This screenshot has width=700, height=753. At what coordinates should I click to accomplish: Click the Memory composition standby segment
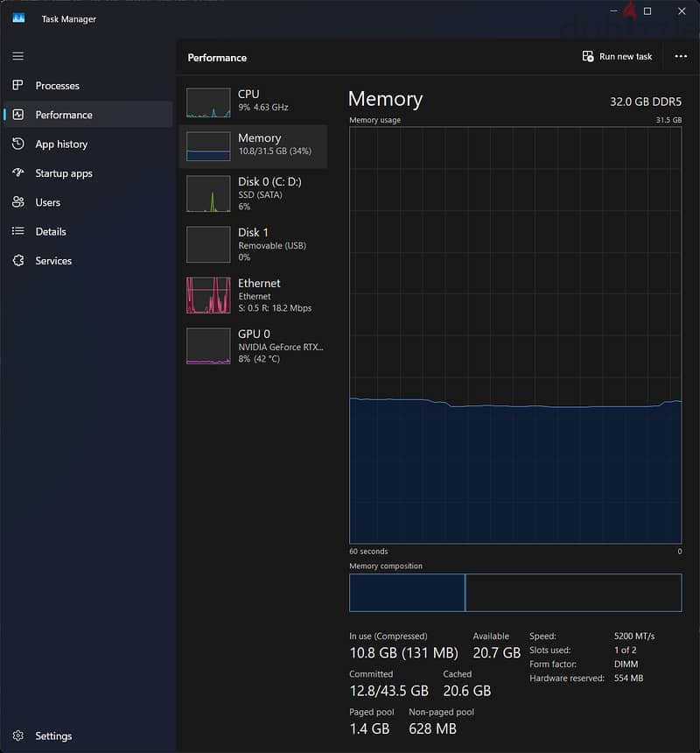pos(573,593)
